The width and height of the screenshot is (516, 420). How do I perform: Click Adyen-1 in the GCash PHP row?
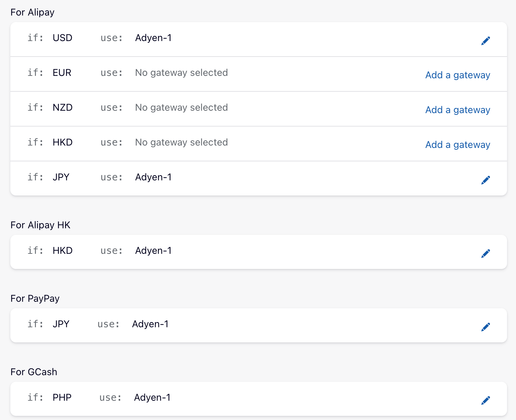coord(152,398)
